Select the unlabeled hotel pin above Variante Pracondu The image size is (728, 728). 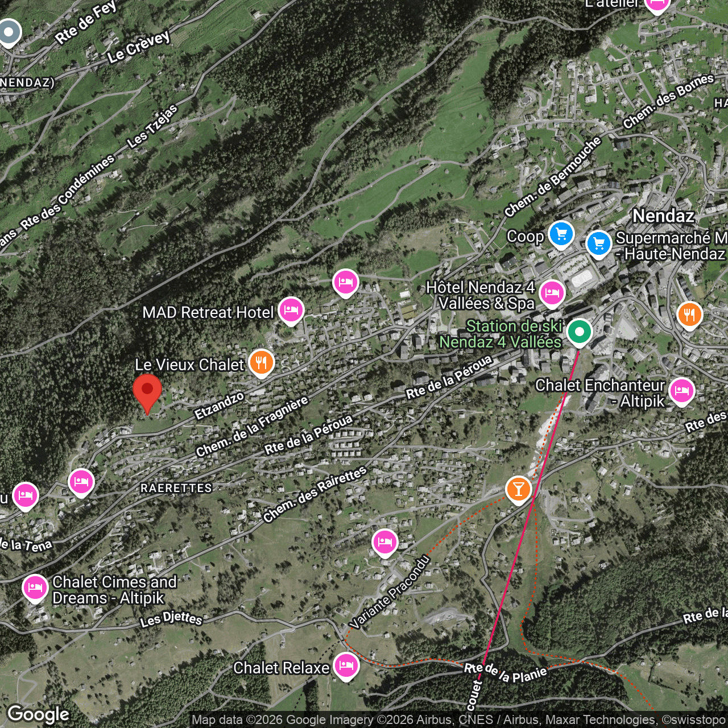384,542
